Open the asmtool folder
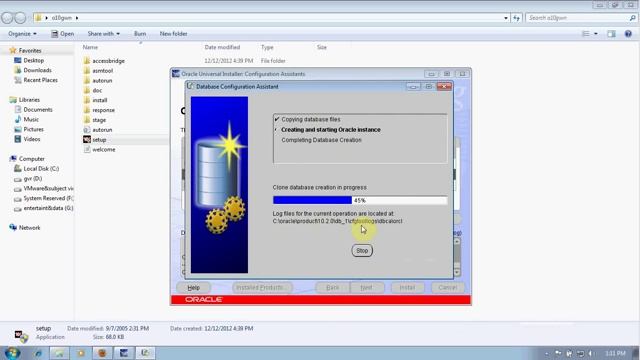 coord(102,71)
